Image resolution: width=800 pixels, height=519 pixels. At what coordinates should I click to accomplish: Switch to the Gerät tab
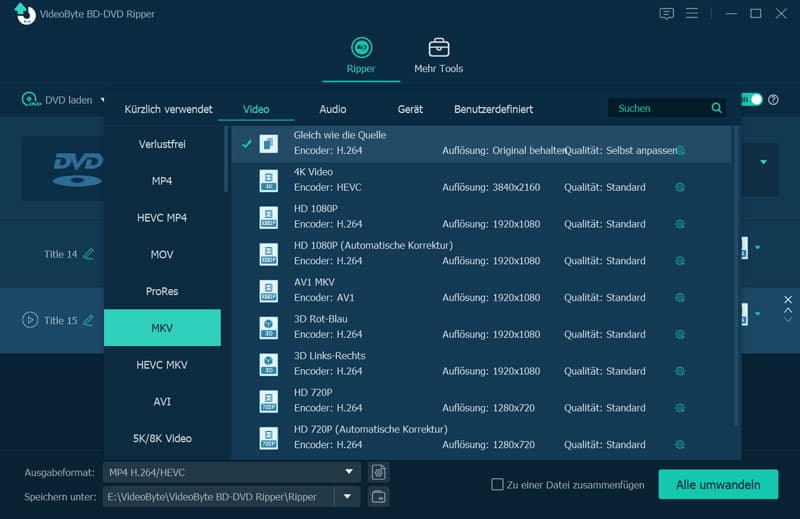(x=410, y=109)
